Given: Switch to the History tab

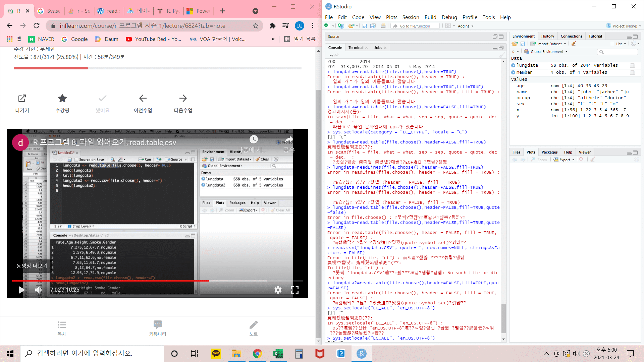Looking at the screenshot, I should tap(547, 36).
